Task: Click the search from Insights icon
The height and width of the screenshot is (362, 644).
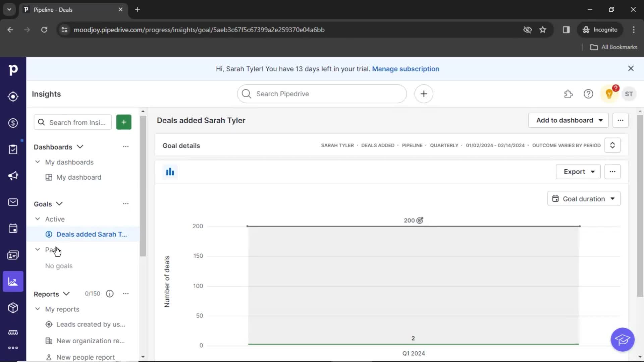Action: (41, 122)
